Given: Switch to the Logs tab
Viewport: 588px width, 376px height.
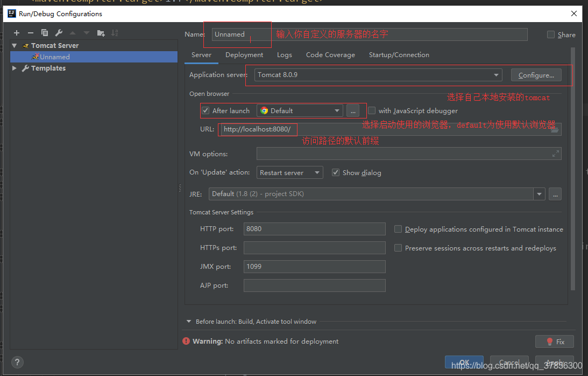Looking at the screenshot, I should [284, 55].
